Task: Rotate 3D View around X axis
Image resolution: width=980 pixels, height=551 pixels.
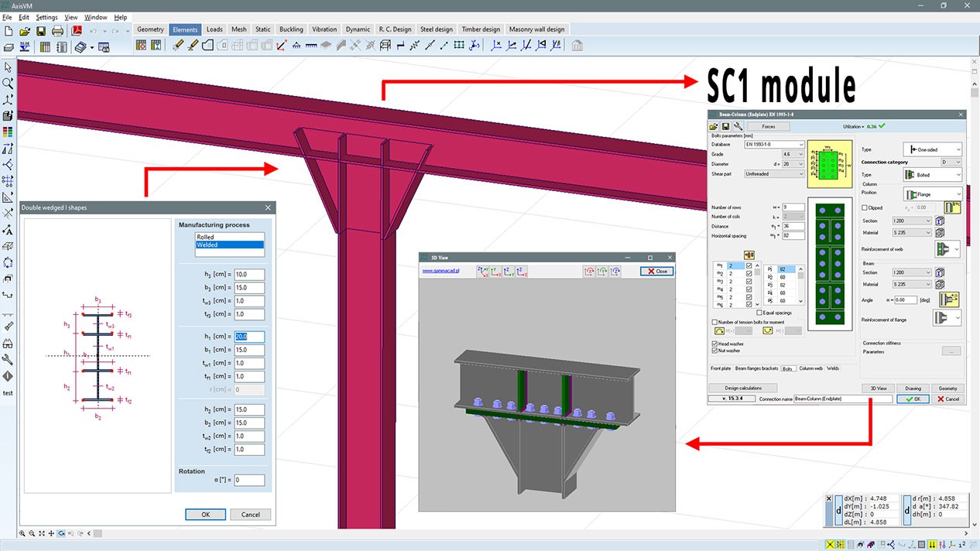Action: click(x=589, y=272)
